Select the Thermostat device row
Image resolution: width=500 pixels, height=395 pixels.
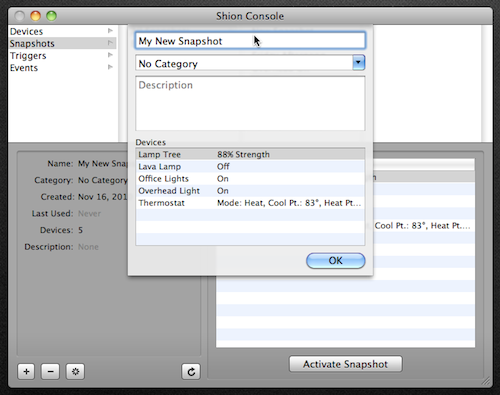[x=250, y=203]
